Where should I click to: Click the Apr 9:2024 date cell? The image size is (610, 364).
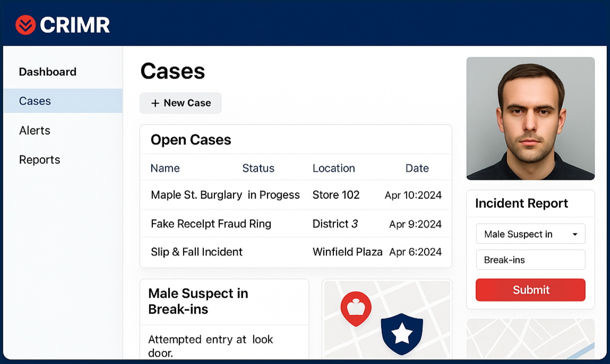pos(416,224)
